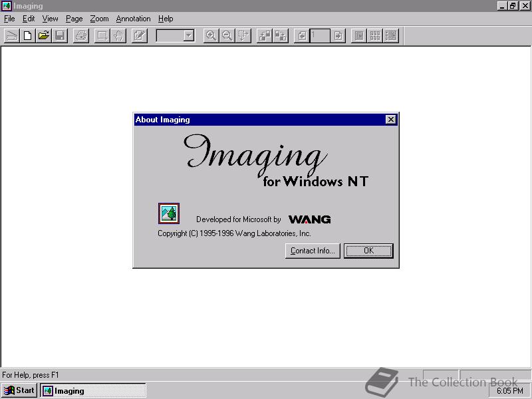Click the Imaging title bar system icon

[7, 6]
